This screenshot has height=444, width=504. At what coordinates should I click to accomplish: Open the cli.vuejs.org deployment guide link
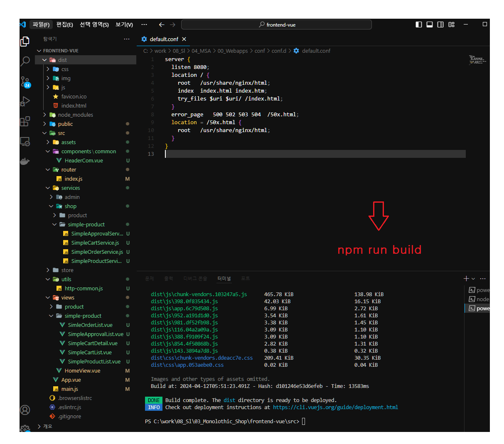[x=335, y=407]
